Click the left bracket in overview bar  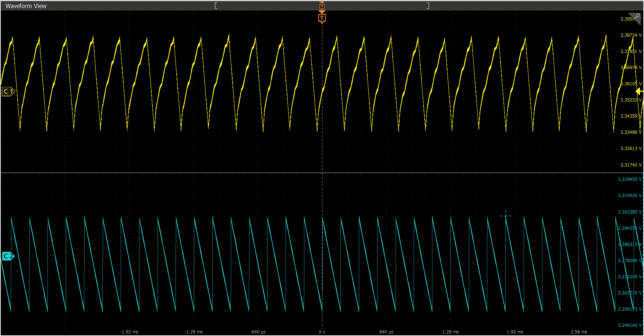pos(216,6)
